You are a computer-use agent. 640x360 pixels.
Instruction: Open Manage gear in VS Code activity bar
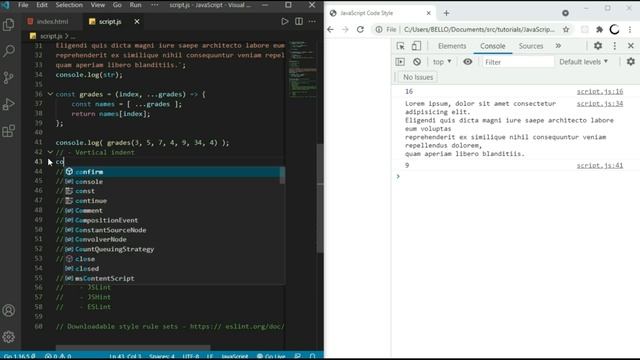[x=9, y=337]
